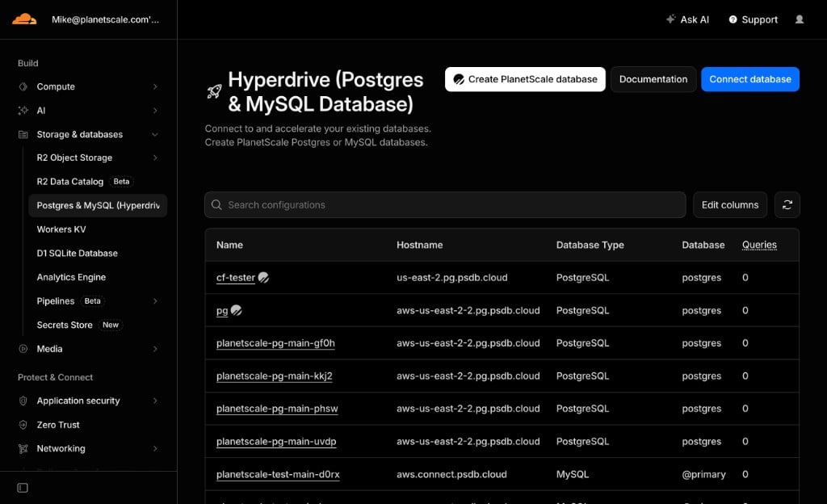Open planetscale-pg-main-kkj2 link

275,376
